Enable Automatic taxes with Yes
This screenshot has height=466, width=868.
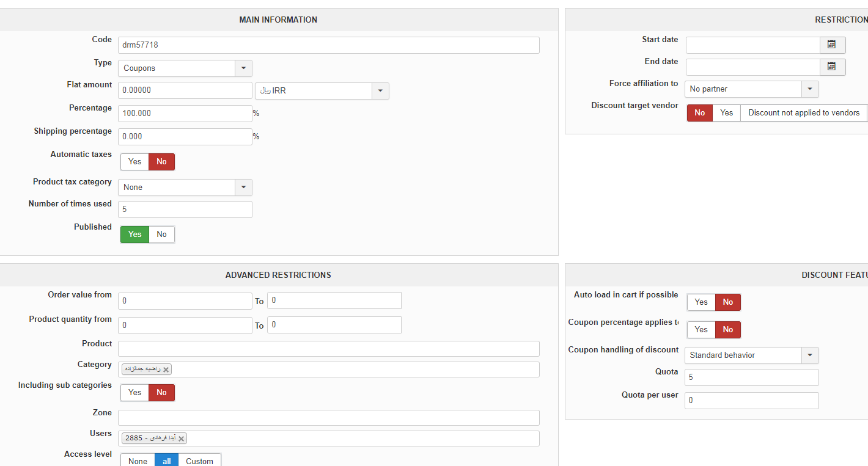click(134, 162)
